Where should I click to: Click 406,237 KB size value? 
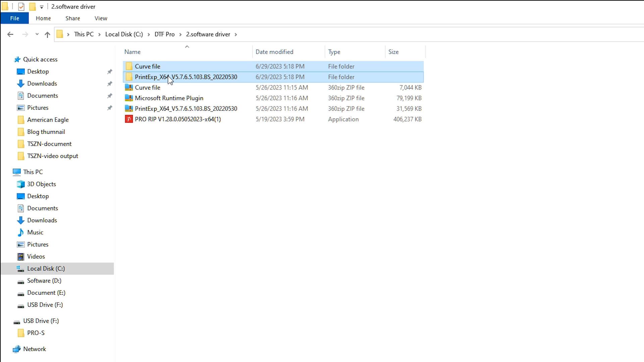[x=408, y=119]
